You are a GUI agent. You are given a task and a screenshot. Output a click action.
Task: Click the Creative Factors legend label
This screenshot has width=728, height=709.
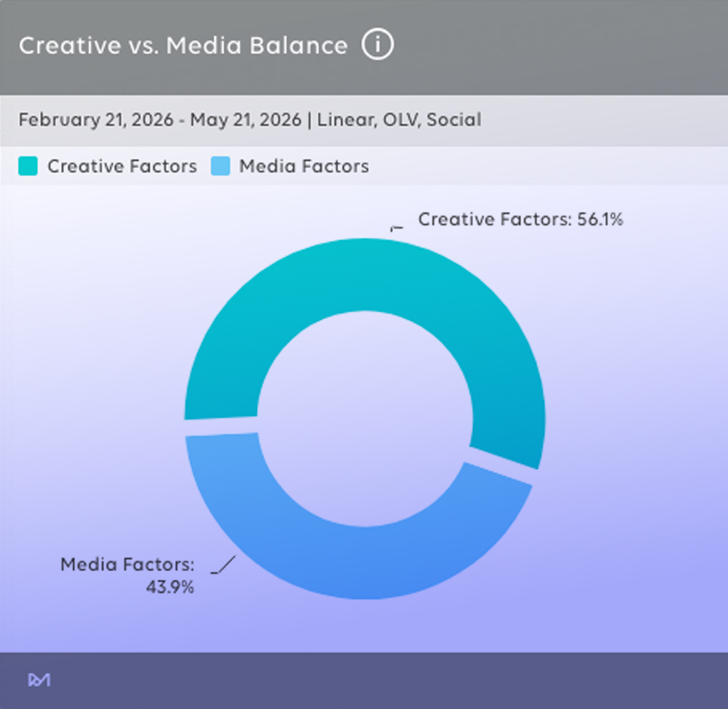point(122,166)
